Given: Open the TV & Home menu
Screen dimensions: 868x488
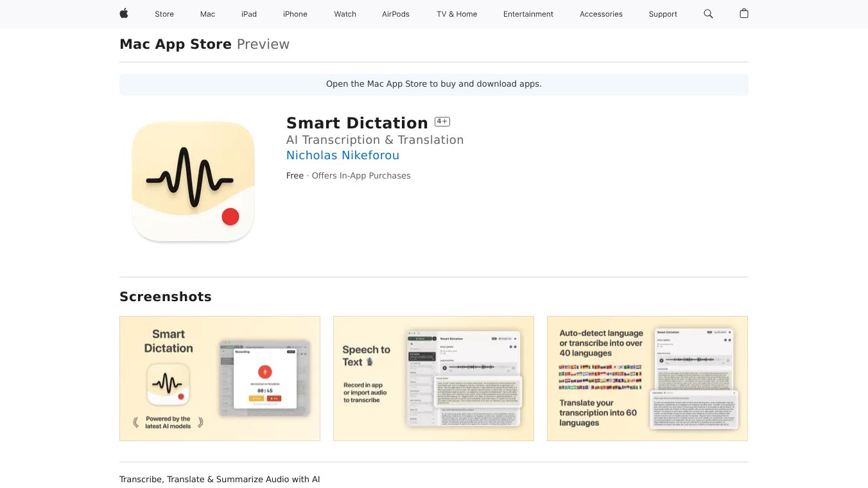Looking at the screenshot, I should tap(457, 14).
